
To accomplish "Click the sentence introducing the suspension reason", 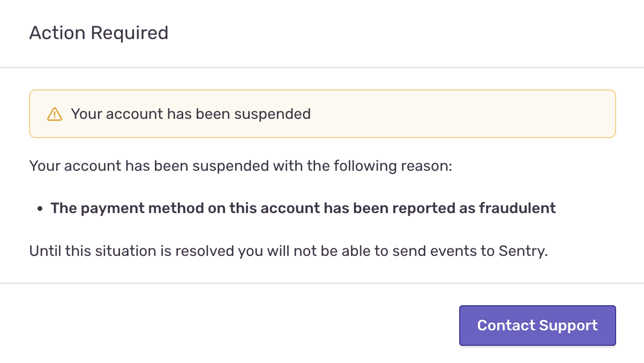I will pos(241,166).
